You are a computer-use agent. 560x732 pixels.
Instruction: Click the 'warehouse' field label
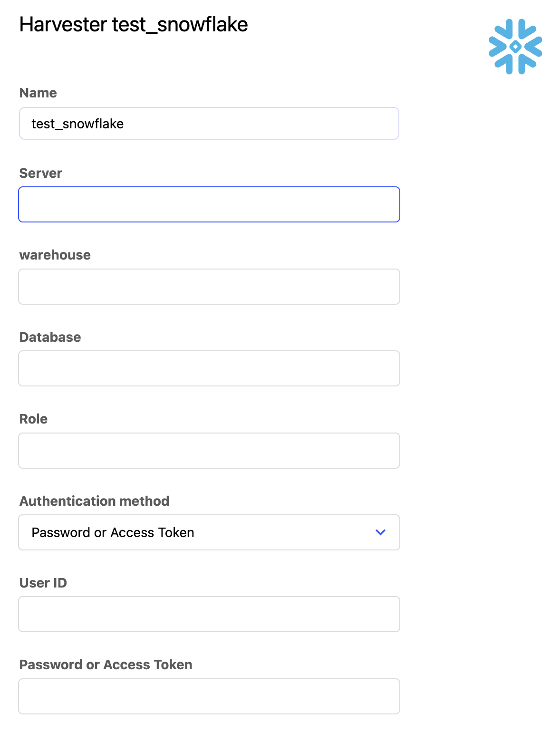click(x=55, y=255)
